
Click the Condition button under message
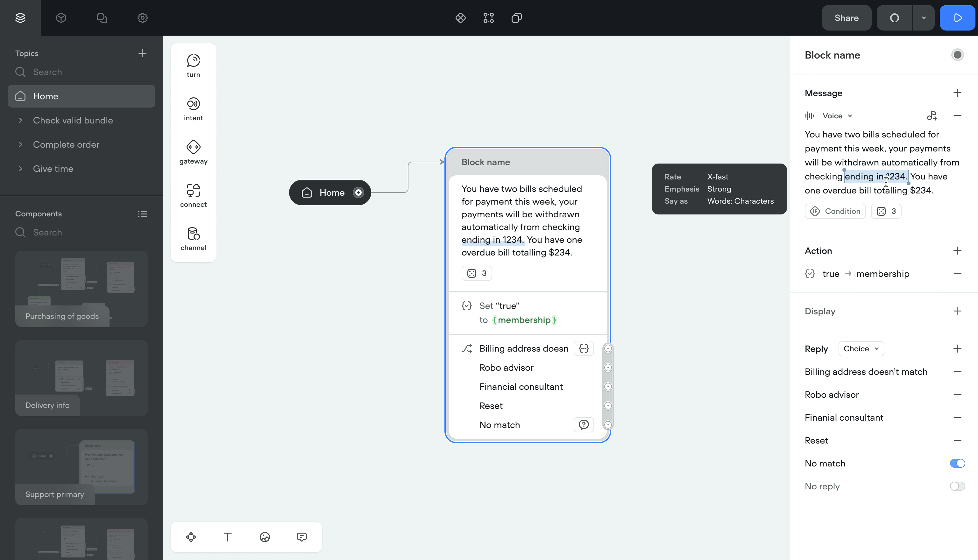pos(835,211)
